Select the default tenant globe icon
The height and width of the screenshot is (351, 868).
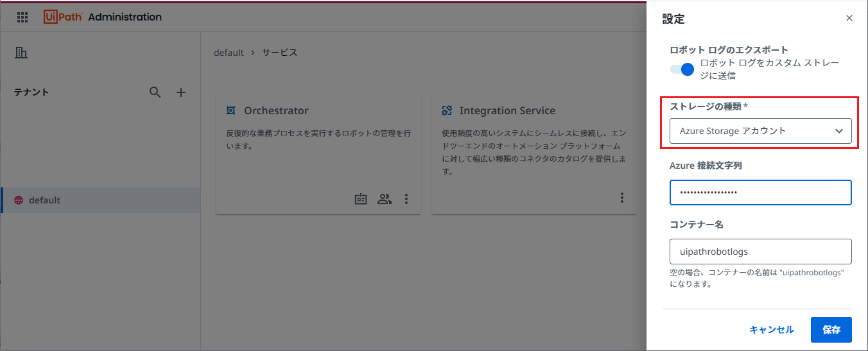pos(19,200)
